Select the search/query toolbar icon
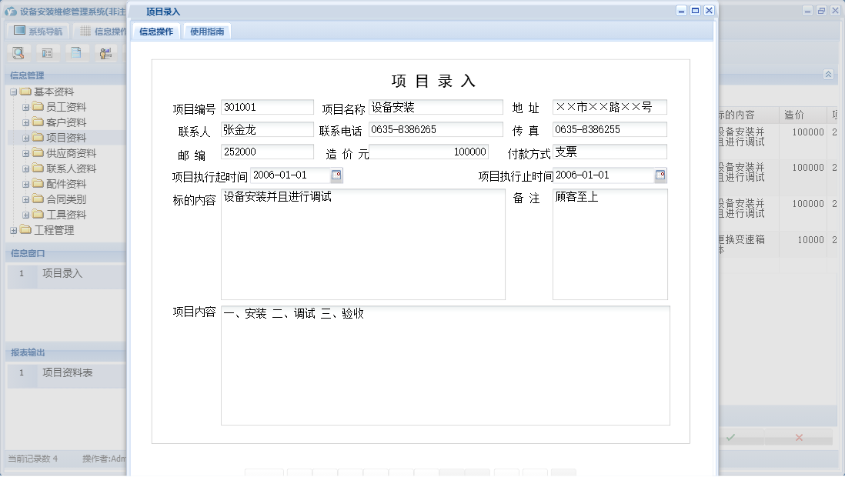 19,52
